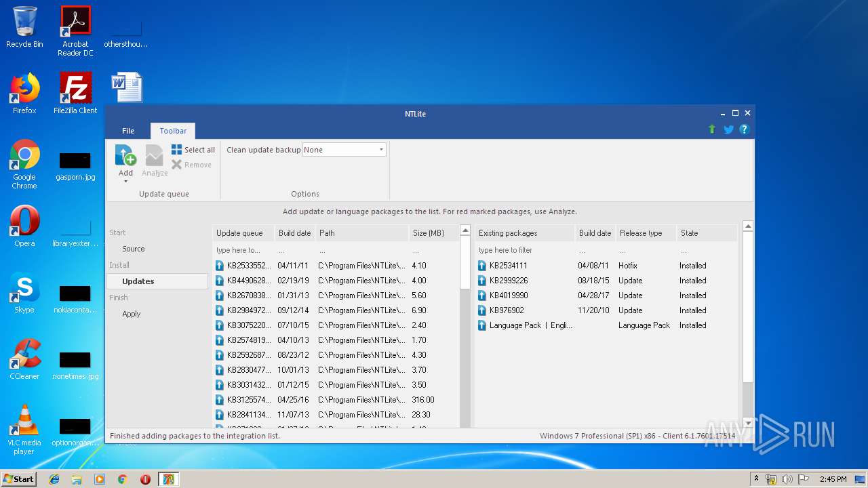Sort by Size (MB) column header

(x=433, y=232)
